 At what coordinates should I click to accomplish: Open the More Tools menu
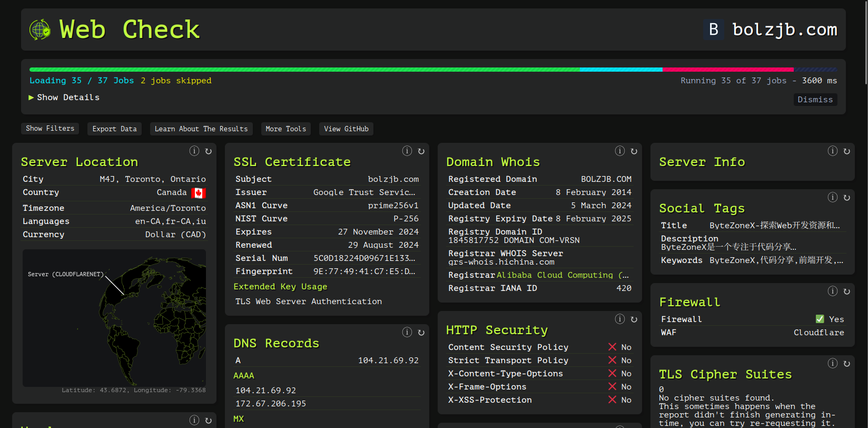point(285,129)
